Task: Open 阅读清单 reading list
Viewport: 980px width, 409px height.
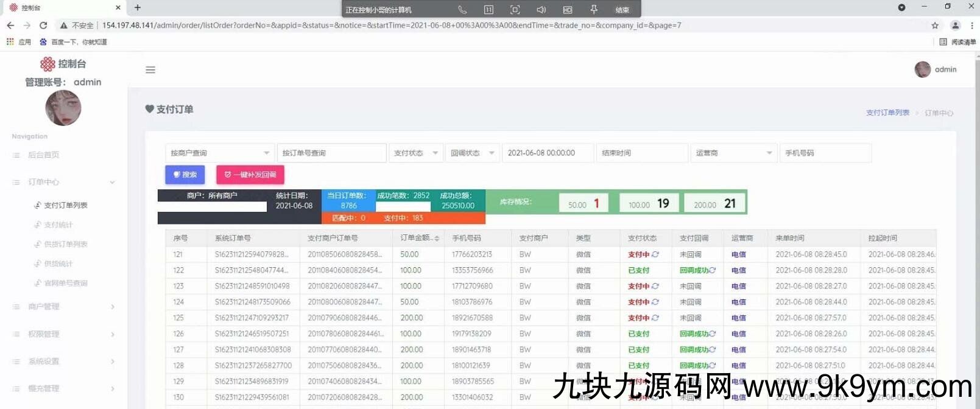Action: tap(957, 42)
